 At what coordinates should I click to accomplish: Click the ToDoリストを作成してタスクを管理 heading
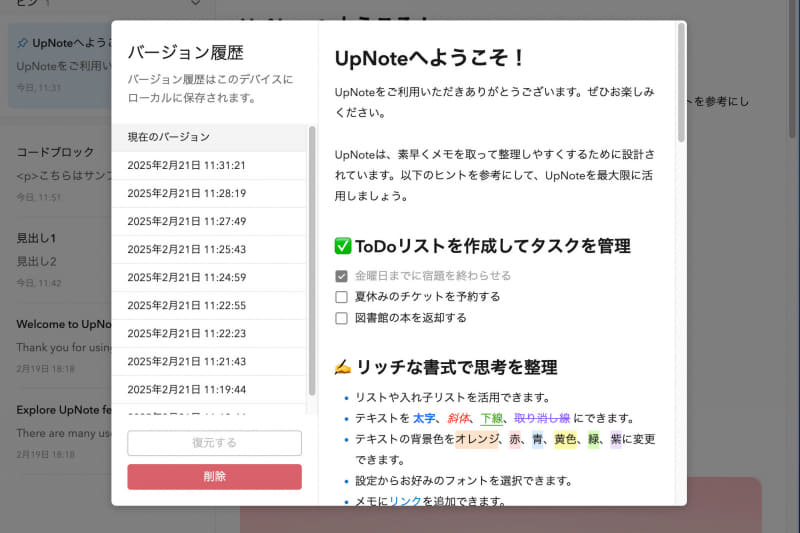tap(493, 246)
